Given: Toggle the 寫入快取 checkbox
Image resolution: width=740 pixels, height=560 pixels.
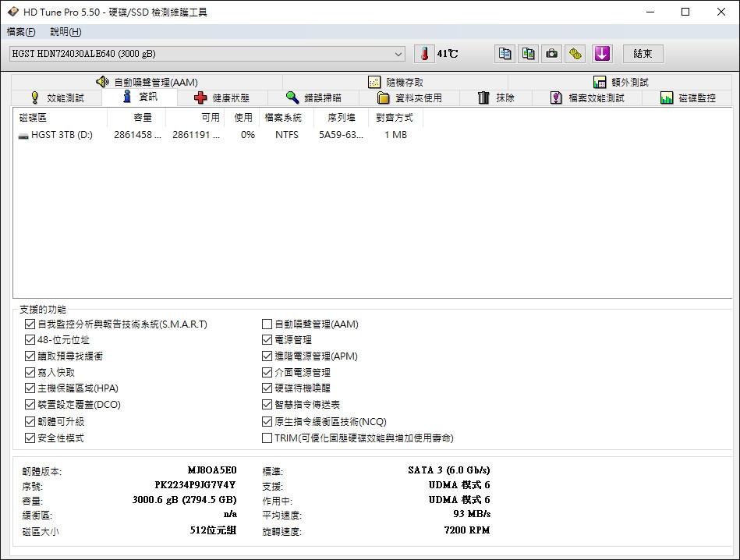Looking at the screenshot, I should coord(30,373).
